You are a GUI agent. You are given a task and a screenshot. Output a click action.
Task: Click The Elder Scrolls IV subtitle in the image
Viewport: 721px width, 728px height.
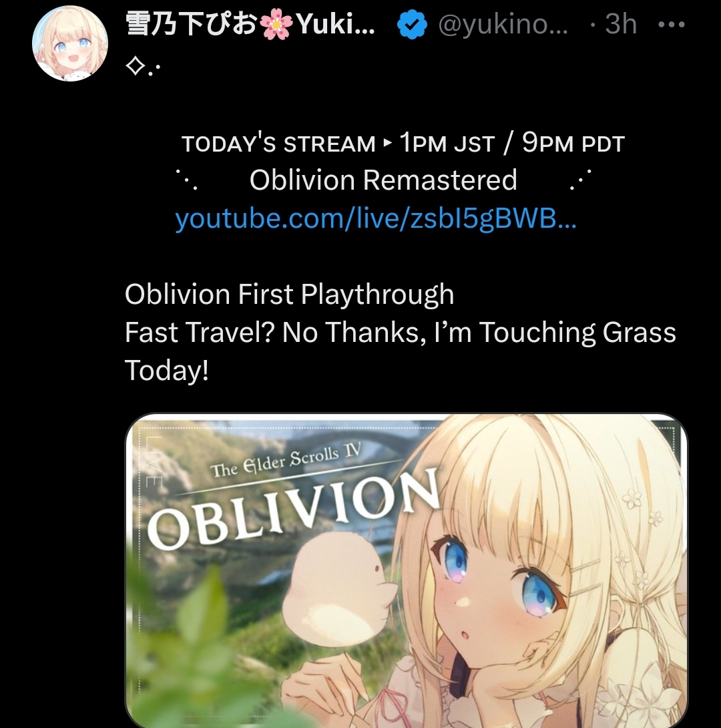click(286, 461)
